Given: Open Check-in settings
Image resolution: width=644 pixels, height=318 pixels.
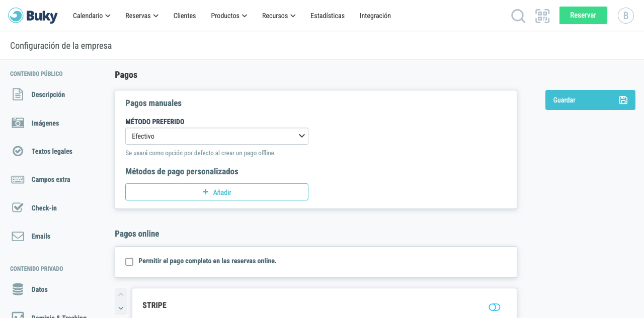Looking at the screenshot, I should click(44, 208).
